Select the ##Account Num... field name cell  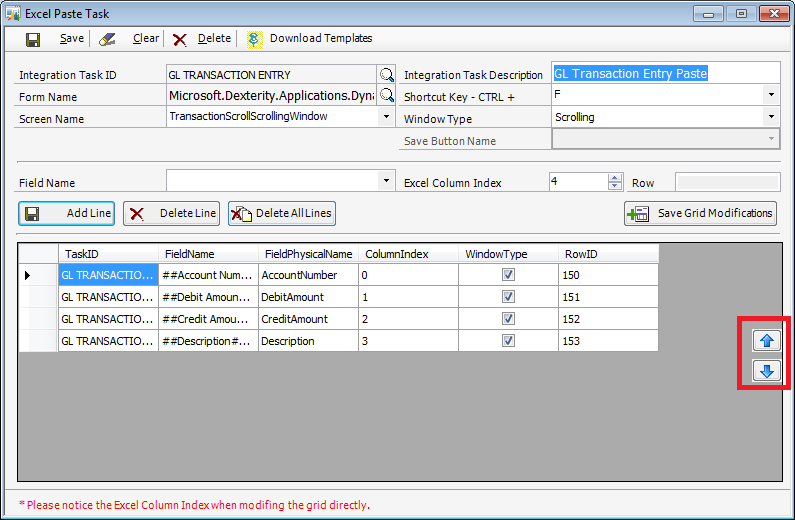208,275
